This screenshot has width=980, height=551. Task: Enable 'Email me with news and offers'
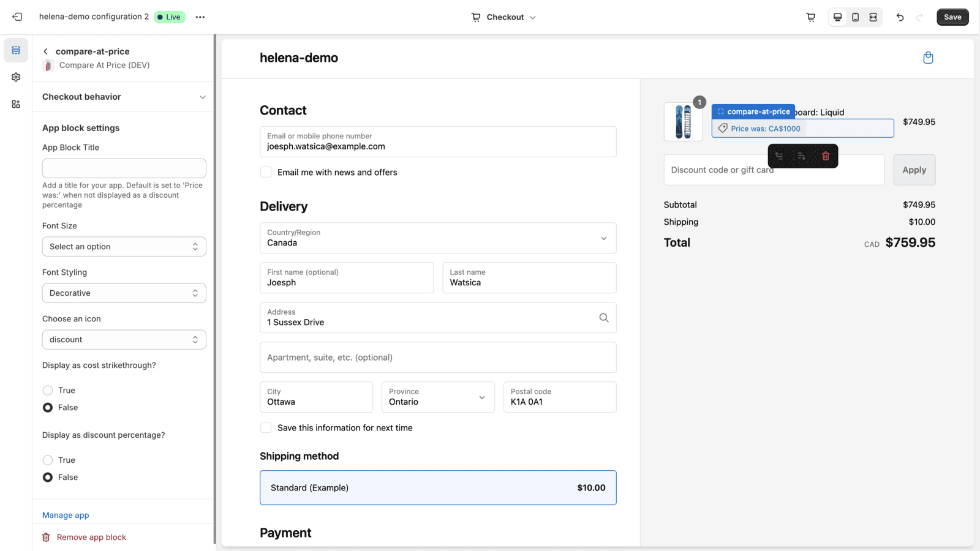pyautogui.click(x=266, y=172)
